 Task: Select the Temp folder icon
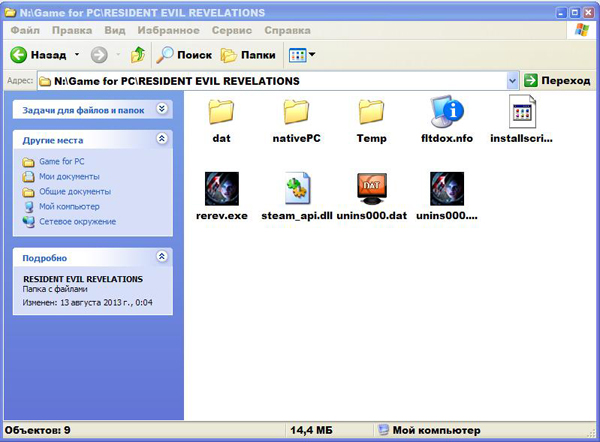pyautogui.click(x=371, y=111)
